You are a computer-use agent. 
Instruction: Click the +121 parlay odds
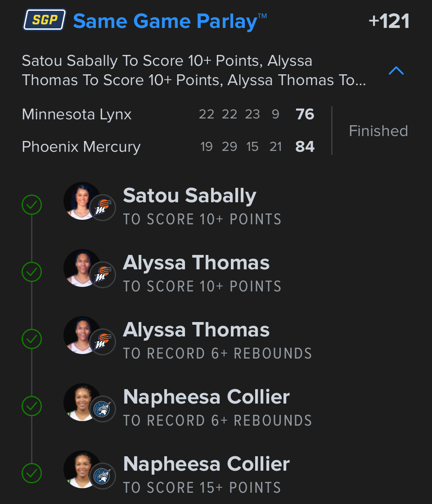(x=389, y=21)
